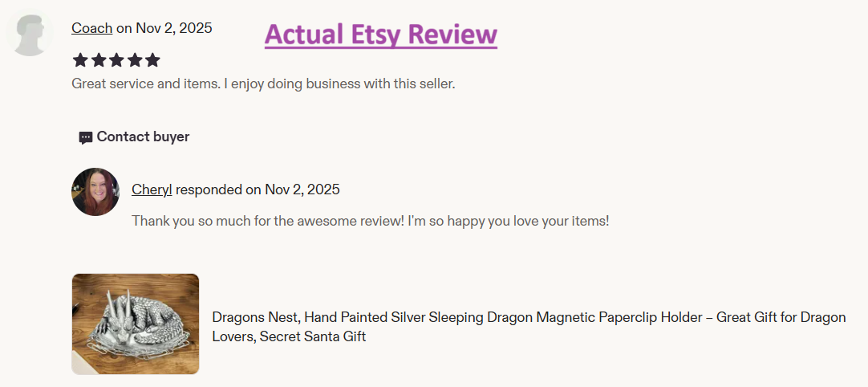868x387 pixels.
Task: Click the chat bubble icon beside Contact buyer
Action: click(x=85, y=137)
